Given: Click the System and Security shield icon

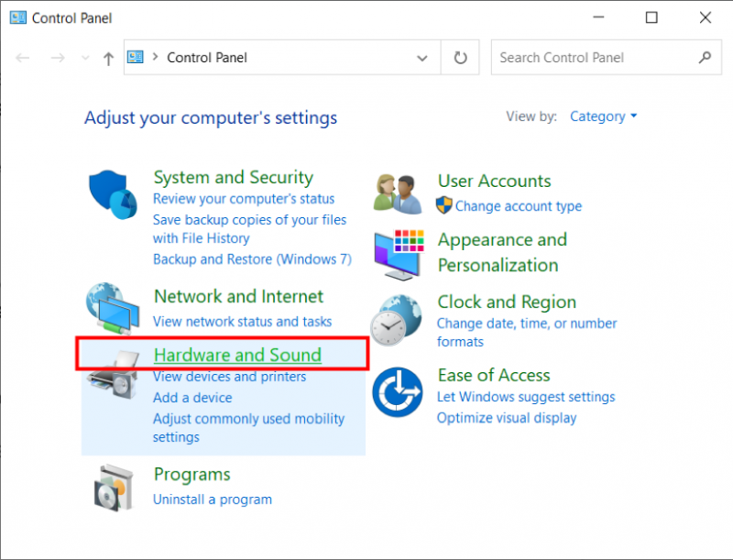Looking at the screenshot, I should point(112,192).
